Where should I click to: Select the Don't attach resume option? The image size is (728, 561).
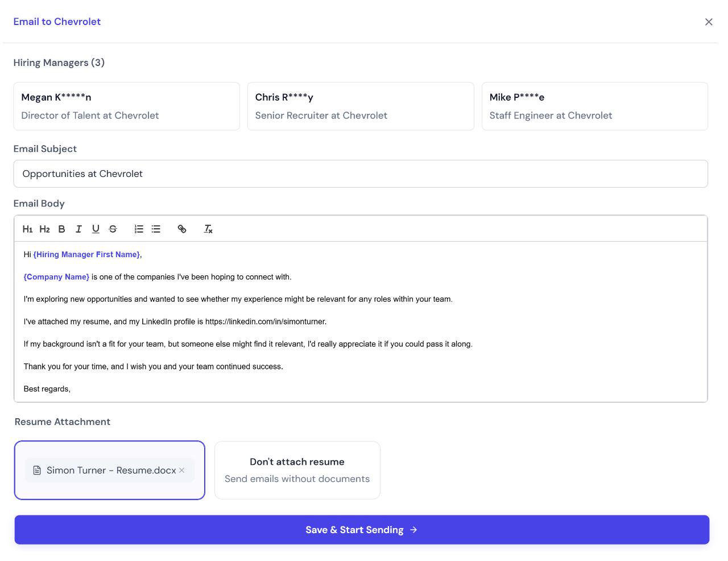pos(297,470)
